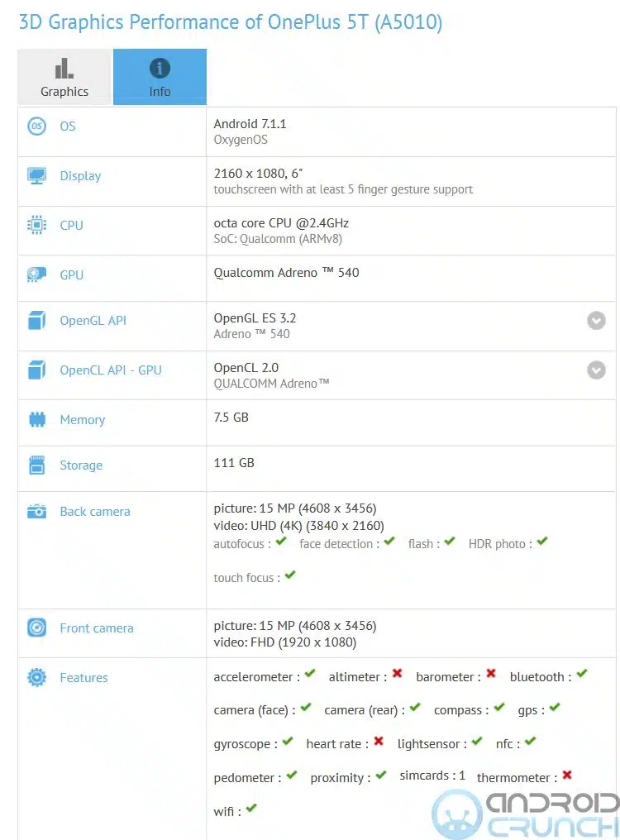Click the Memory chip icon
The image size is (620, 840).
pos(36,420)
